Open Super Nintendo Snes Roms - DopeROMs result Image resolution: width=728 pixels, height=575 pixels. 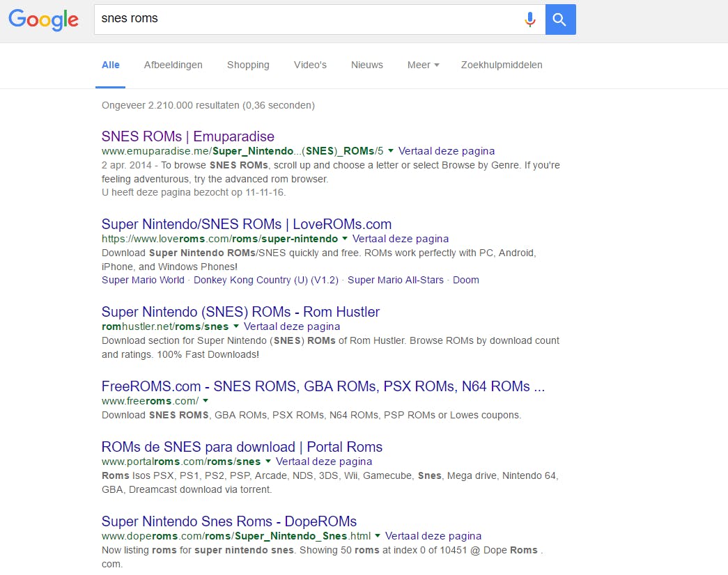tap(229, 521)
